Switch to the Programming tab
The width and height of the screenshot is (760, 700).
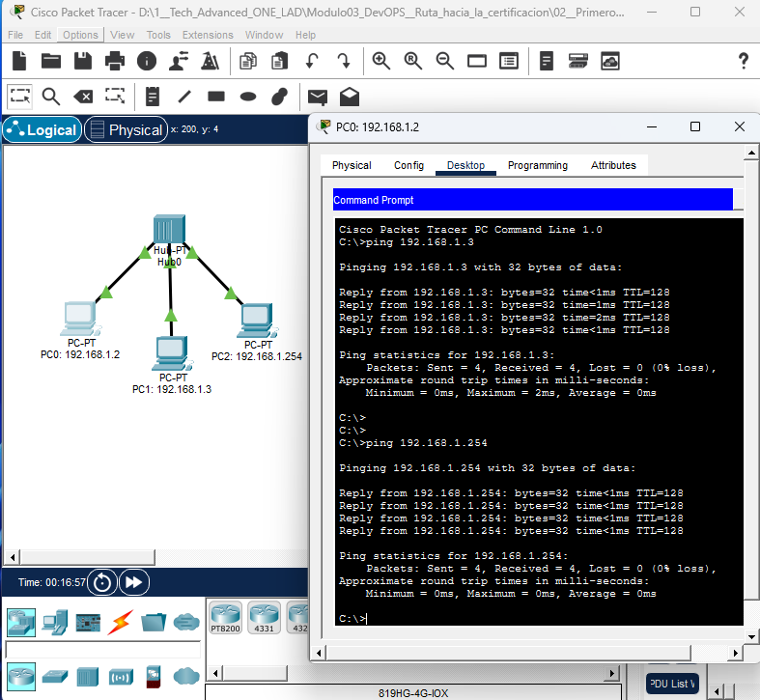[x=538, y=165]
